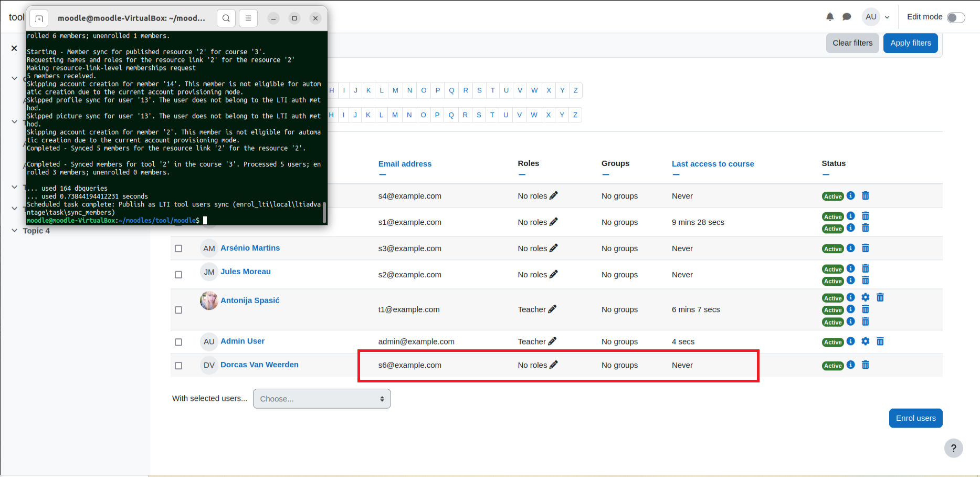
Task: Toggle the Edit mode switch
Action: [x=956, y=17]
